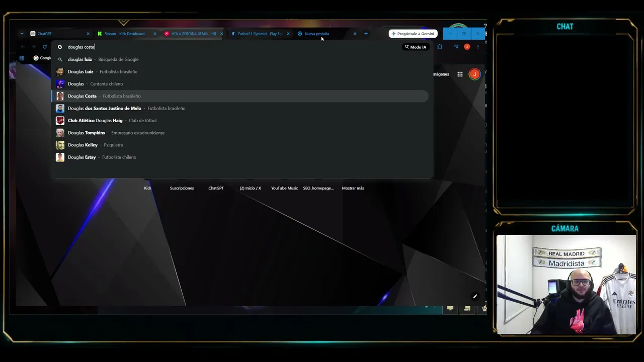Click the Club Atlético Douglas Haig crest

pos(60,121)
